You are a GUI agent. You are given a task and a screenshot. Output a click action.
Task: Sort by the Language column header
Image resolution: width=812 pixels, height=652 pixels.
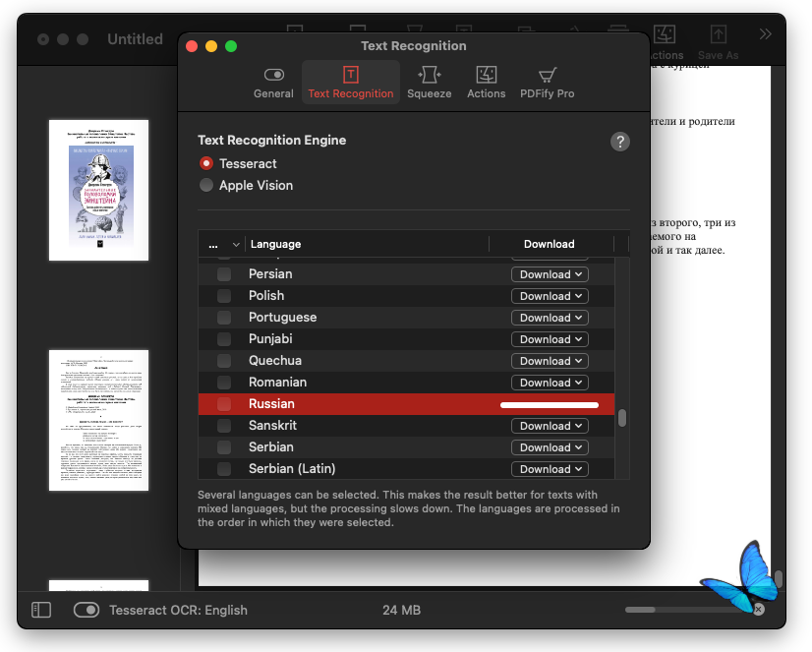[x=367, y=244]
